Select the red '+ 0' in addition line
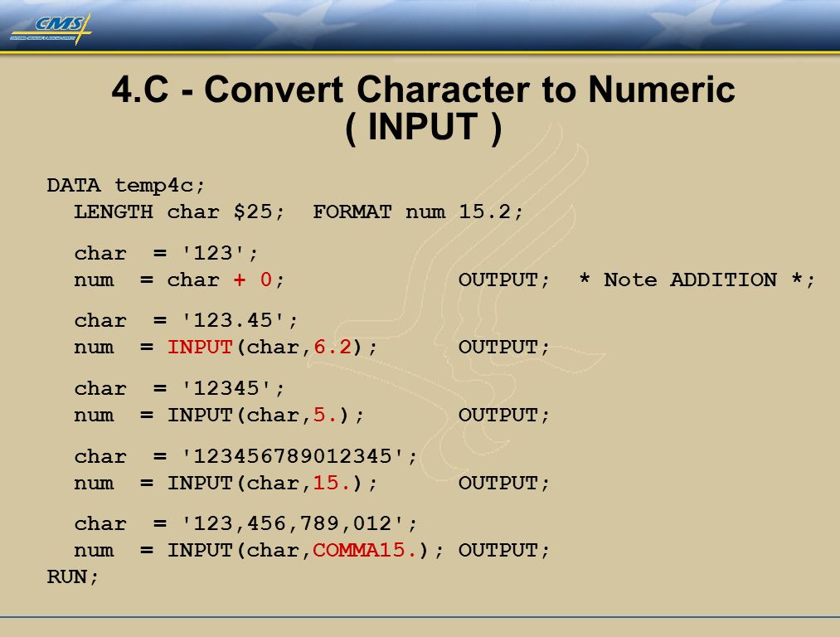This screenshot has width=840, height=637. 252,280
